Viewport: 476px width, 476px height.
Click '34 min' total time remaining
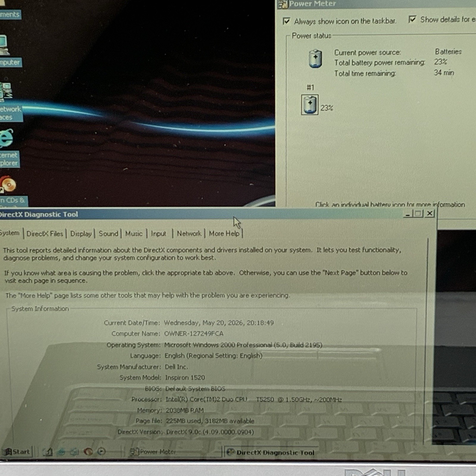444,72
